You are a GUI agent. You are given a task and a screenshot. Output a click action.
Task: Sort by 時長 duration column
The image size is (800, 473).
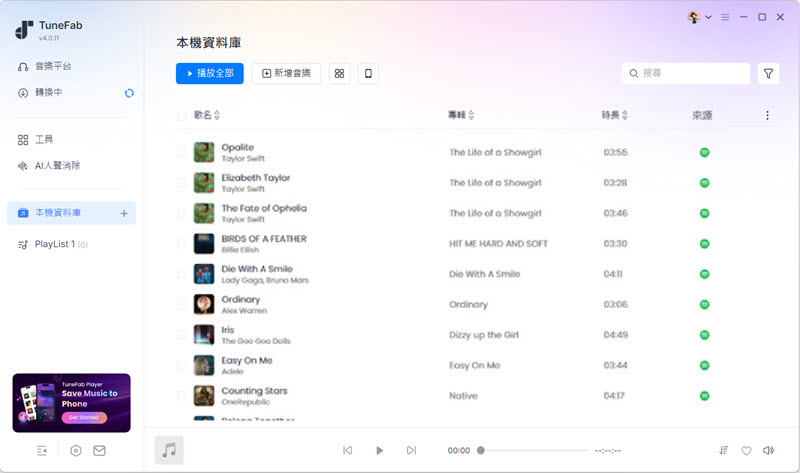(614, 115)
